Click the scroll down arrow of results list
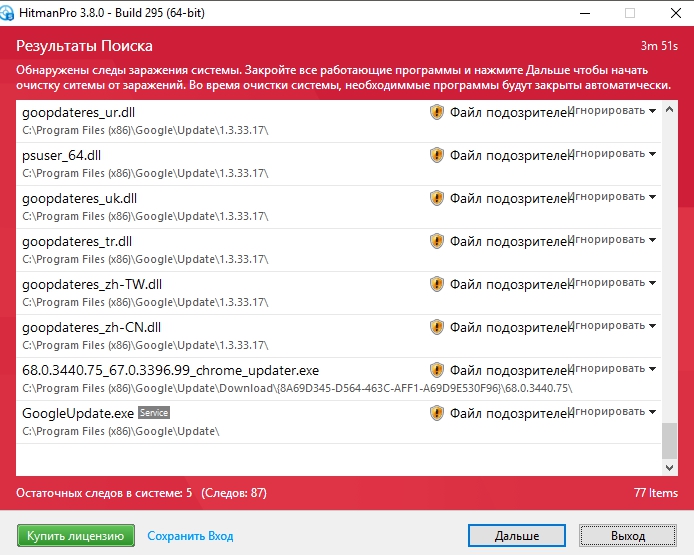The image size is (694, 555). (669, 467)
